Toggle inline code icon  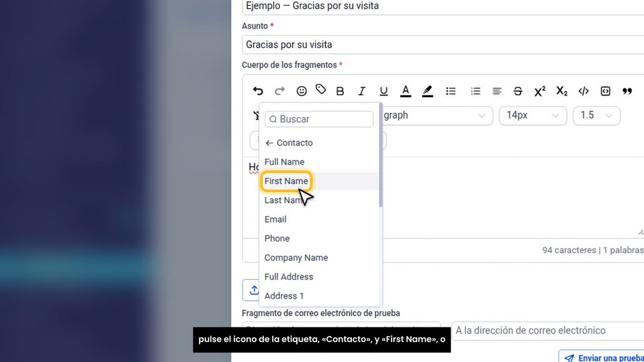click(x=584, y=91)
